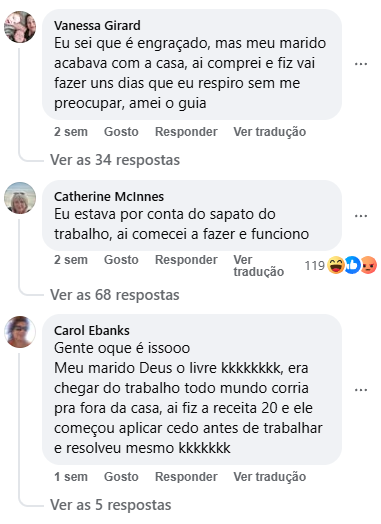Open options menu on Vanessa Girard's comment

click(361, 64)
